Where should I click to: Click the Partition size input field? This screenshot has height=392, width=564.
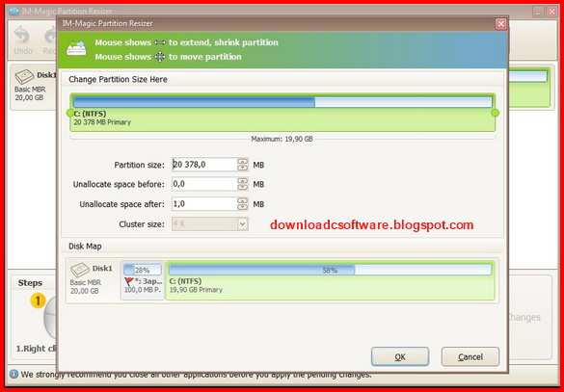(x=204, y=165)
